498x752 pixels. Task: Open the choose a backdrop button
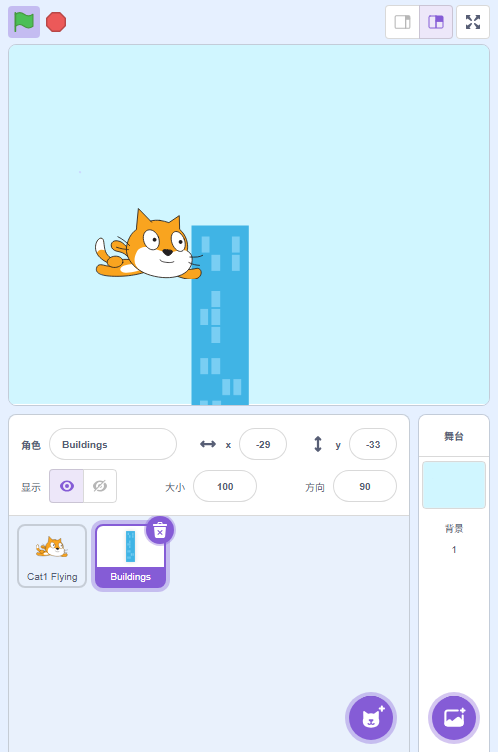click(x=454, y=718)
